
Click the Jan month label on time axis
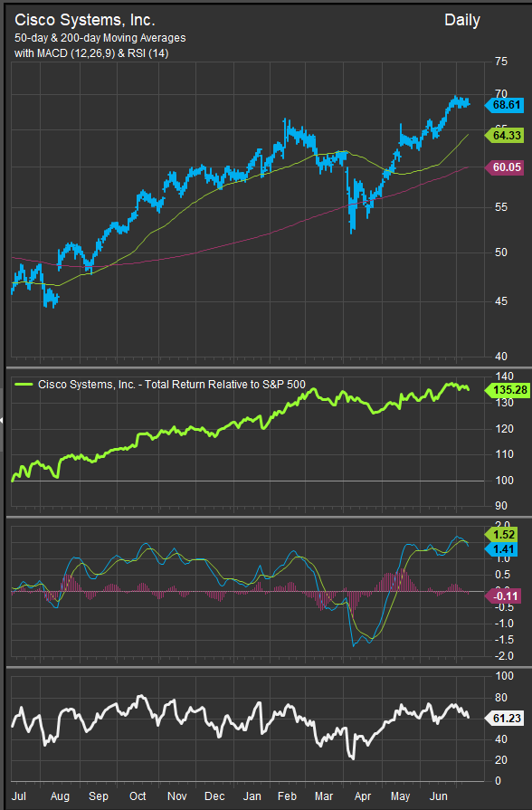coord(252,796)
